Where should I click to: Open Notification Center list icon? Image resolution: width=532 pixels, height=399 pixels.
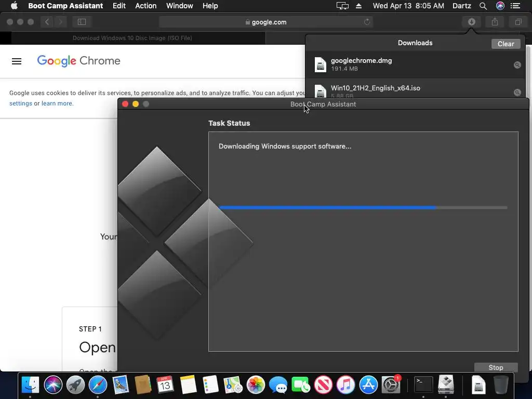[x=515, y=6]
